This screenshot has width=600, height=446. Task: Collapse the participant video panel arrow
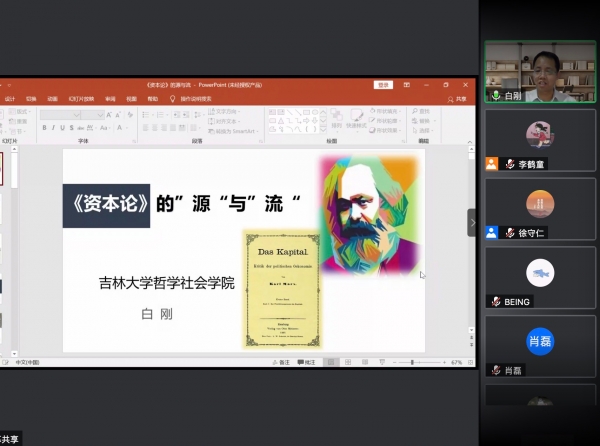(x=472, y=223)
